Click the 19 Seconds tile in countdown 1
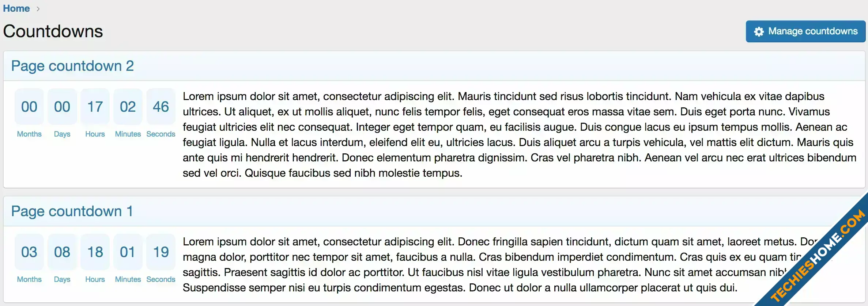 point(161,252)
